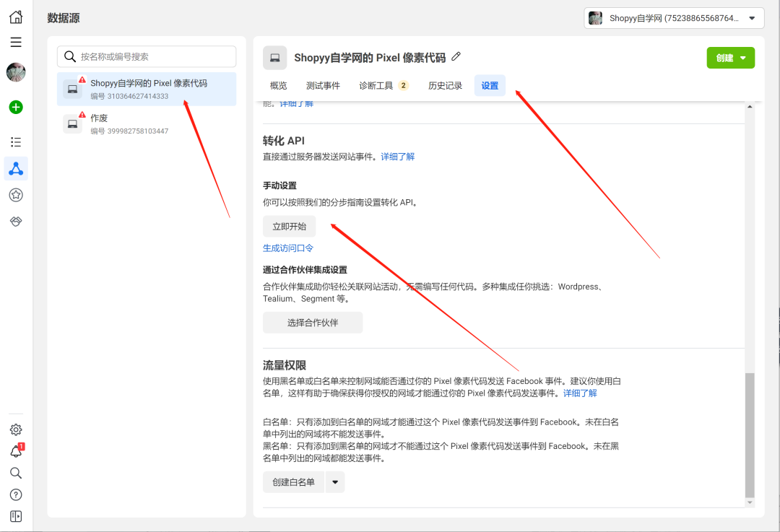Click the star circle icon in sidebar
The height and width of the screenshot is (532, 780).
click(x=16, y=195)
